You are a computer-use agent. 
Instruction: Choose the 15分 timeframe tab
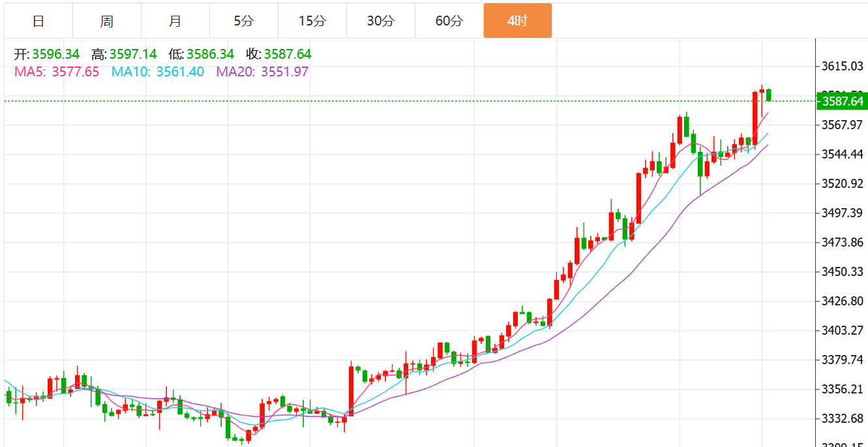click(312, 21)
